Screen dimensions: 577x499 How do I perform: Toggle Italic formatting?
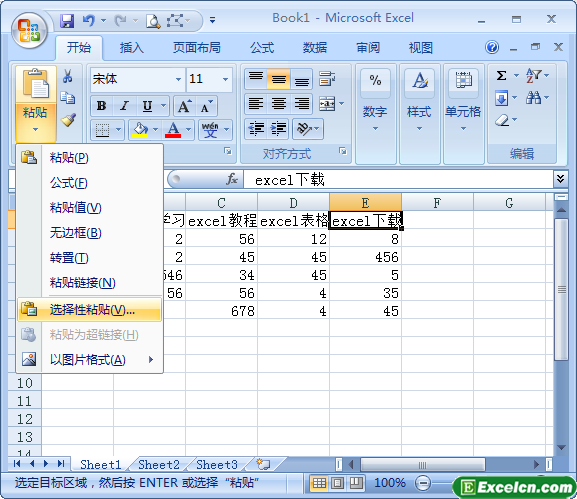pyautogui.click(x=124, y=106)
